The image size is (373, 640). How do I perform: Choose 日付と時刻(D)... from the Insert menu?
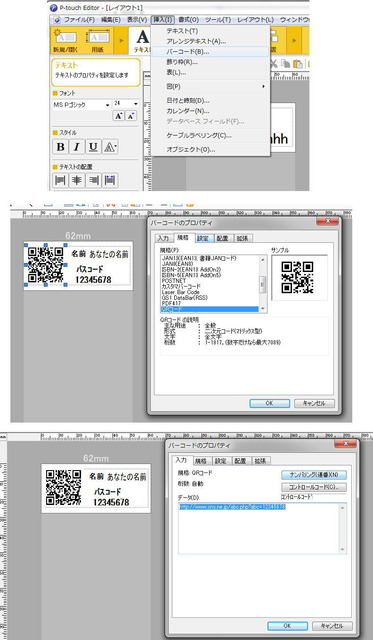coord(188,100)
